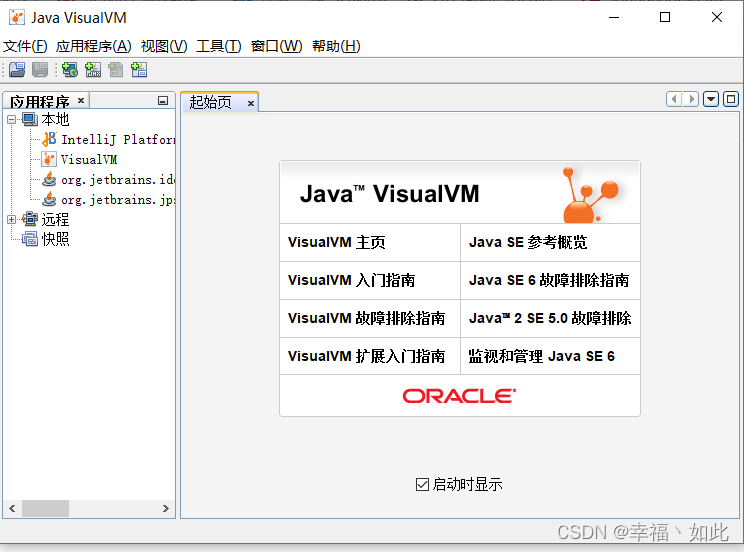
Task: Open the 文件(F) menu
Action: click(x=25, y=46)
